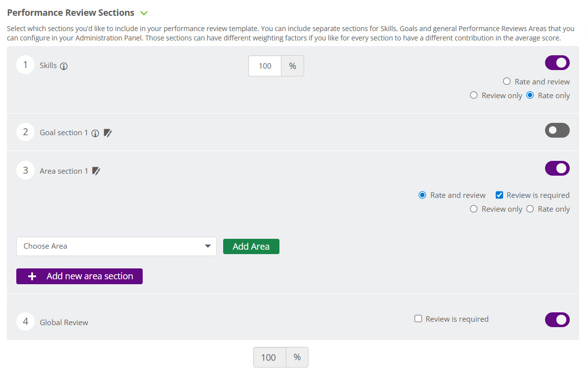Screen dimensions: 588x374
Task: Choose Review only option under Skills
Action: (474, 95)
